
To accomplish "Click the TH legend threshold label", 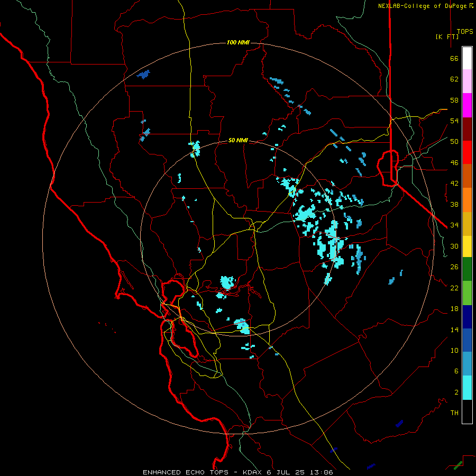I will [x=454, y=413].
